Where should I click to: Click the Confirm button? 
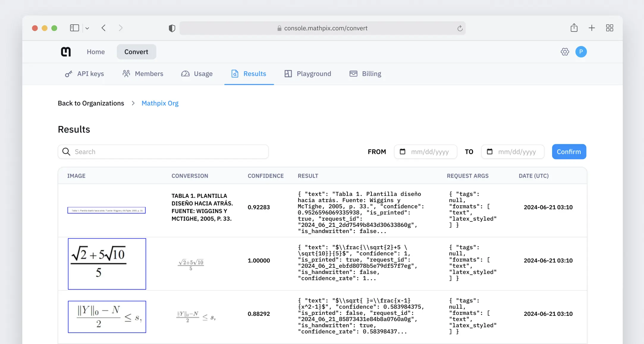[569, 151]
